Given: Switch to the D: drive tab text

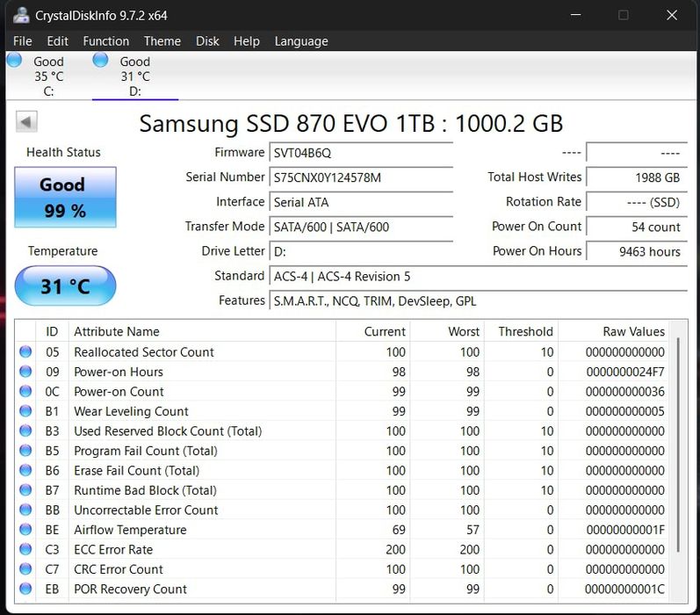Looking at the screenshot, I should (x=135, y=76).
